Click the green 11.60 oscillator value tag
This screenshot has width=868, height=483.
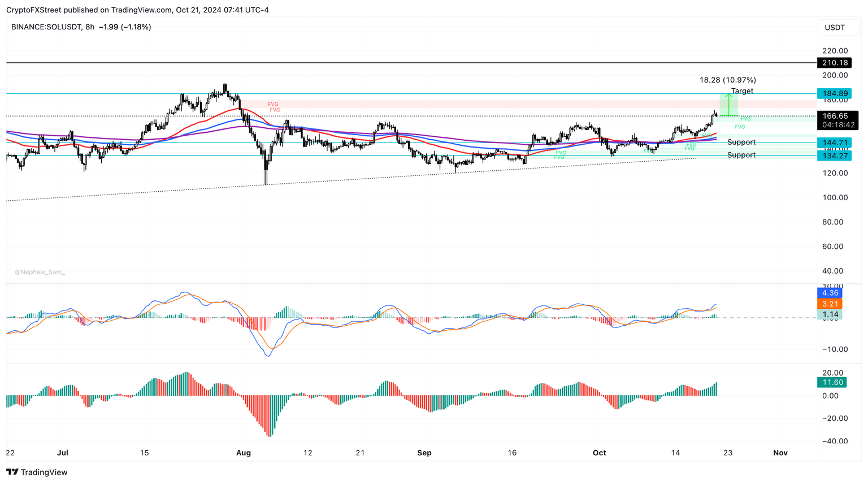832,382
